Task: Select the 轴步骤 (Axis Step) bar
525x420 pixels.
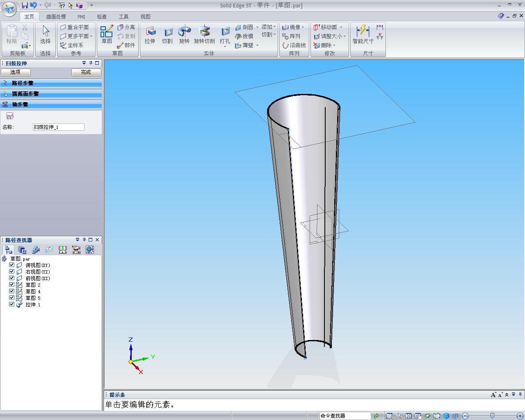Action: [x=51, y=105]
